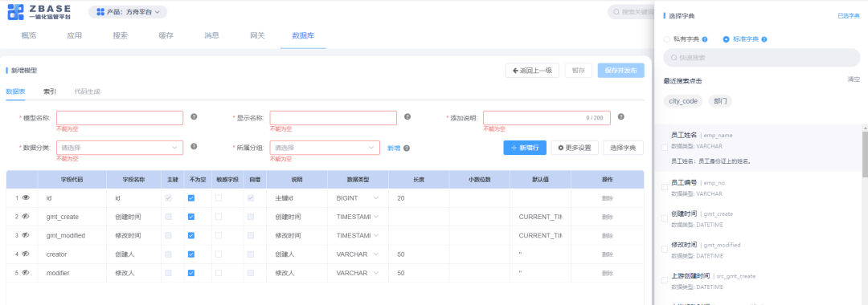868x305 pixels.
Task: Go to the 应用 navigation tab
Action: point(75,36)
